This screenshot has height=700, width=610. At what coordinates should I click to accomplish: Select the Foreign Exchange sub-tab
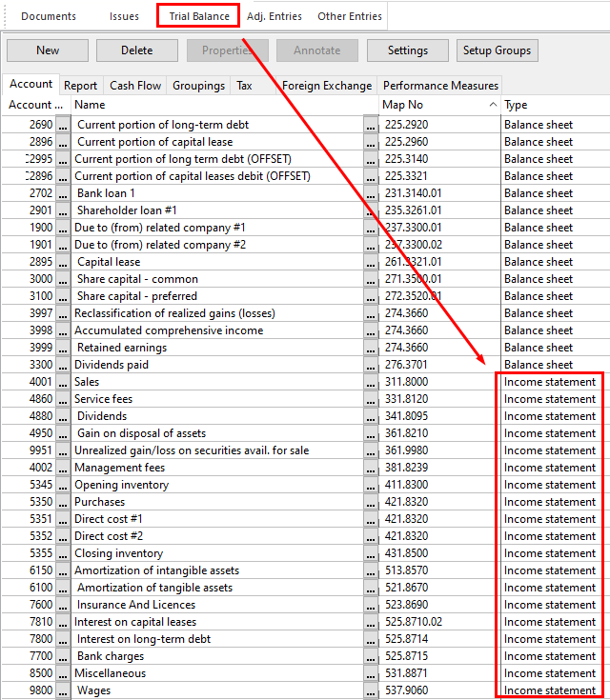[327, 86]
